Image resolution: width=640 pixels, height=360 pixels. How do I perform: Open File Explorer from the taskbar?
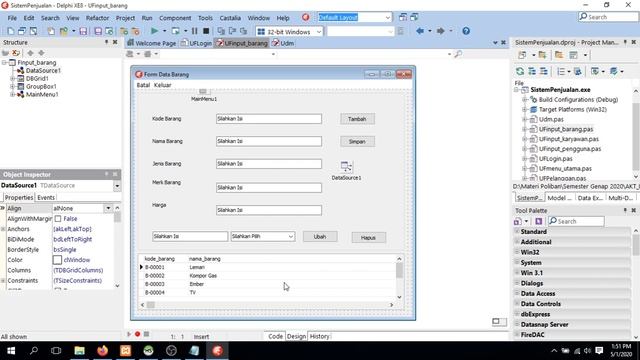[80, 351]
